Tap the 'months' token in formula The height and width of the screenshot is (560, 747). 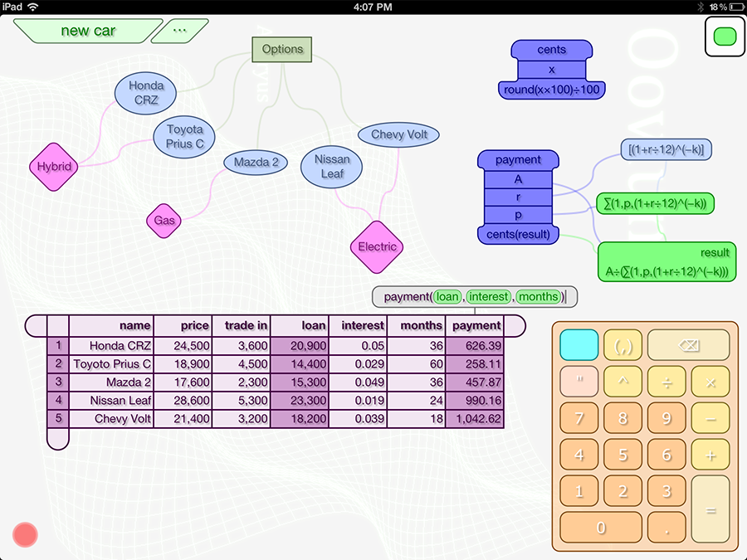coord(539,297)
